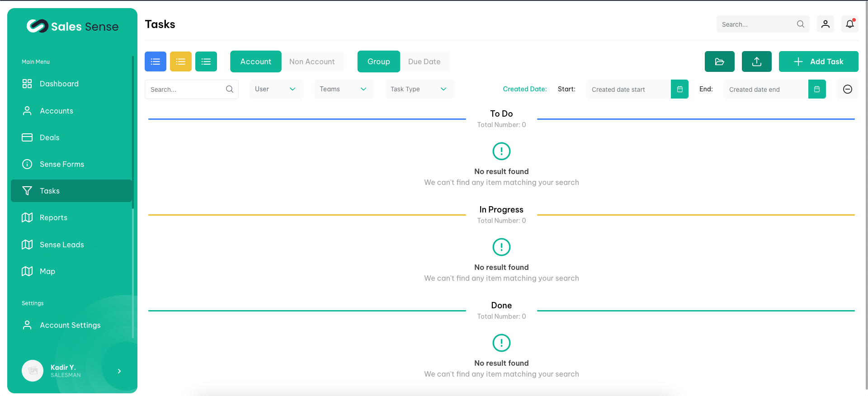
Task: Expand the User dropdown filter
Action: pos(276,89)
